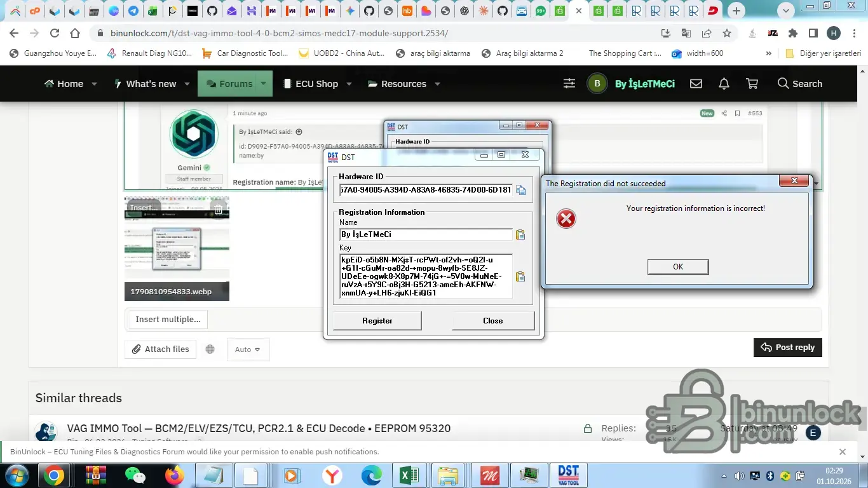Viewport: 868px width, 488px height.
Task: Paste into the Name field using its clipboard icon
Action: pos(520,234)
